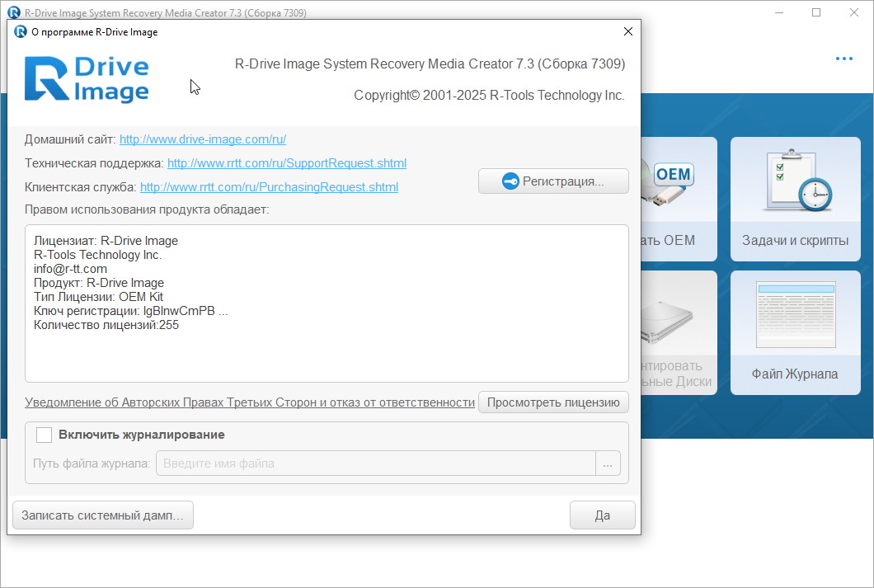Viewport: 874px width, 588px height.
Task: Open the Log File tile (Файл Журнала)
Action: [x=796, y=332]
